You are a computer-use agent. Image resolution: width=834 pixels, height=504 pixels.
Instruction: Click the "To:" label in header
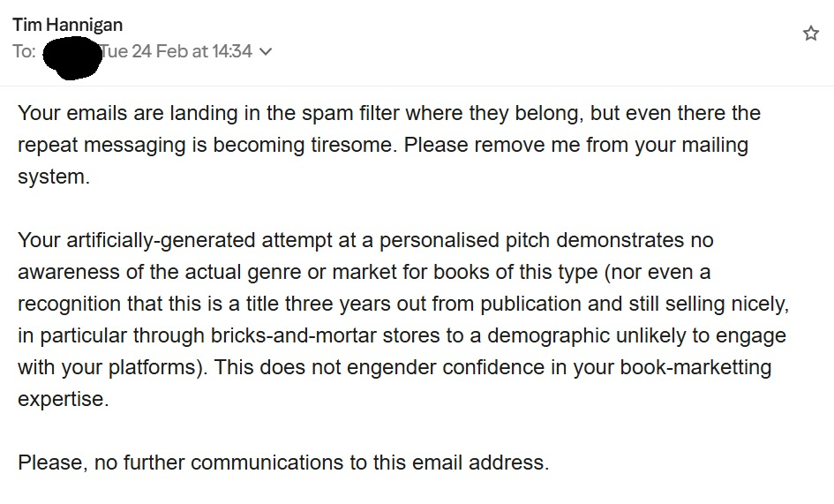tap(24, 52)
